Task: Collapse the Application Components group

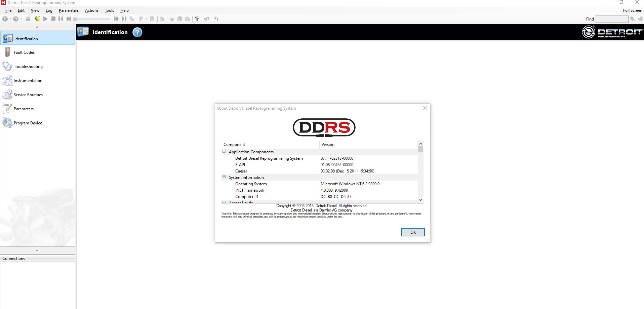Action: point(224,152)
